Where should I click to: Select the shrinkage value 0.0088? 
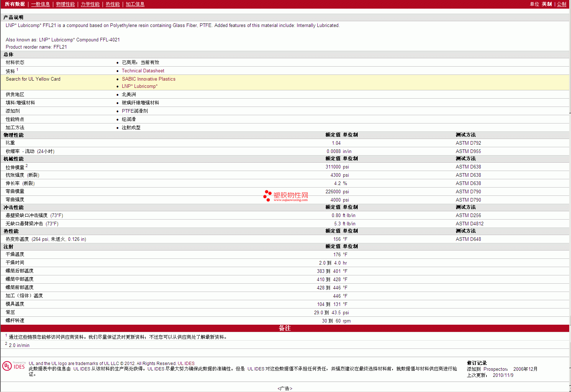point(334,152)
